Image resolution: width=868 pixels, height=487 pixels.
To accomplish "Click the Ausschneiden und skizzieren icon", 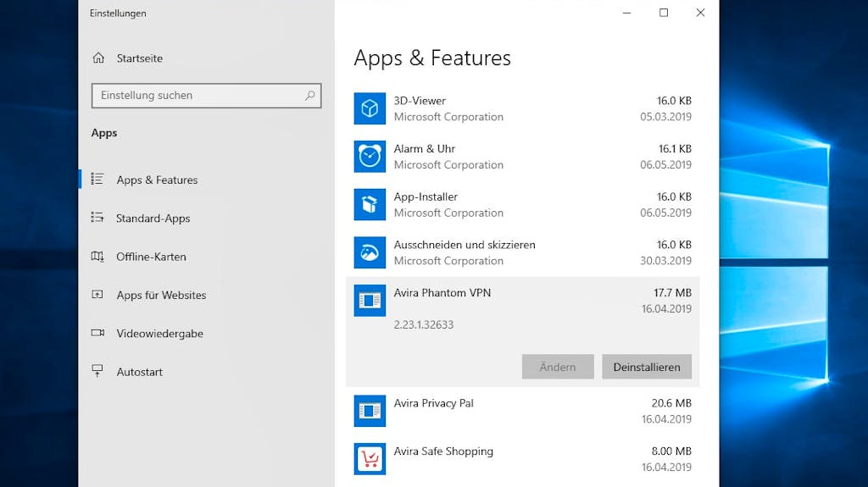I will coord(370,252).
